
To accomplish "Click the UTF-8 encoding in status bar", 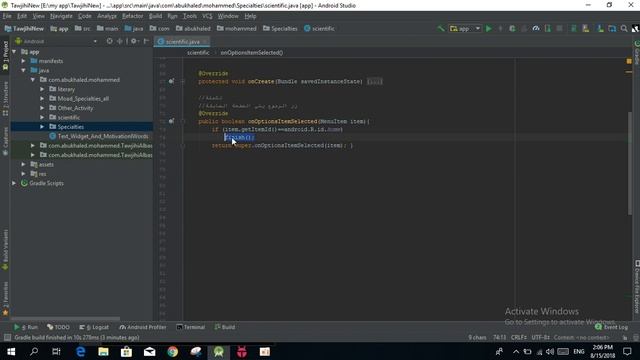I will pyautogui.click(x=541, y=338).
